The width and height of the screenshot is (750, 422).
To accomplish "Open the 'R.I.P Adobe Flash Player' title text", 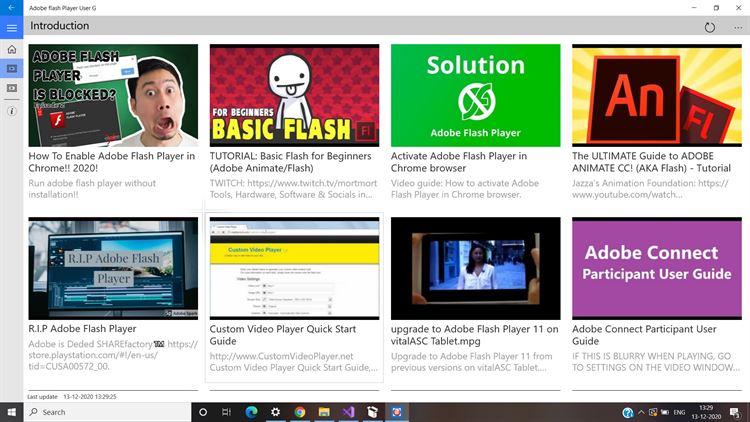I will (82, 329).
